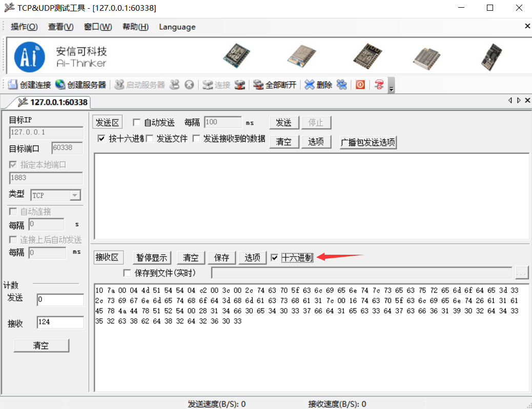Click the 广播包发送选项 button

[367, 142]
